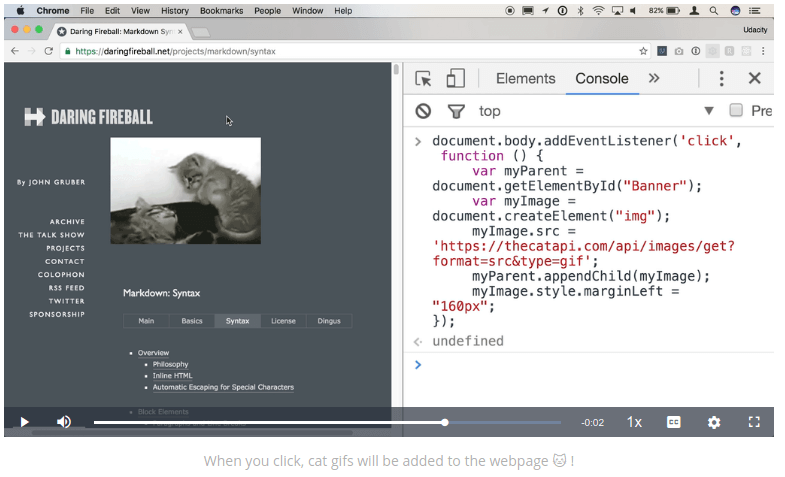The height and width of the screenshot is (477, 785).
Task: Enable the Preserve log checkbox
Action: coord(735,110)
